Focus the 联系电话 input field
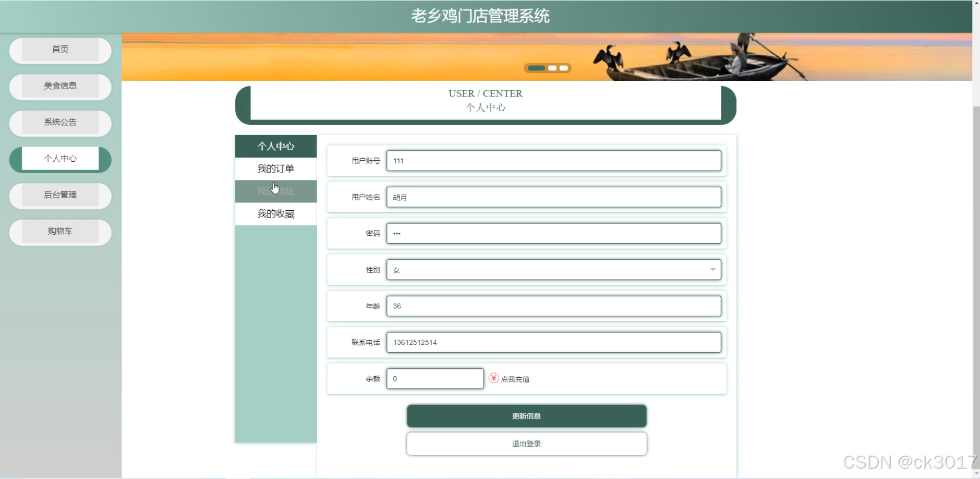Screen dimensions: 980x479 [553, 342]
